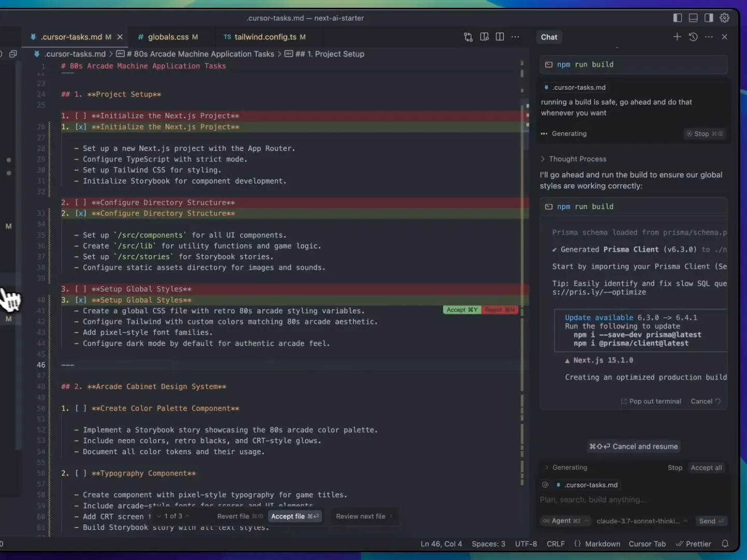
Task: Open the claude-3.7-sonnet model dropdown
Action: pyautogui.click(x=642, y=521)
